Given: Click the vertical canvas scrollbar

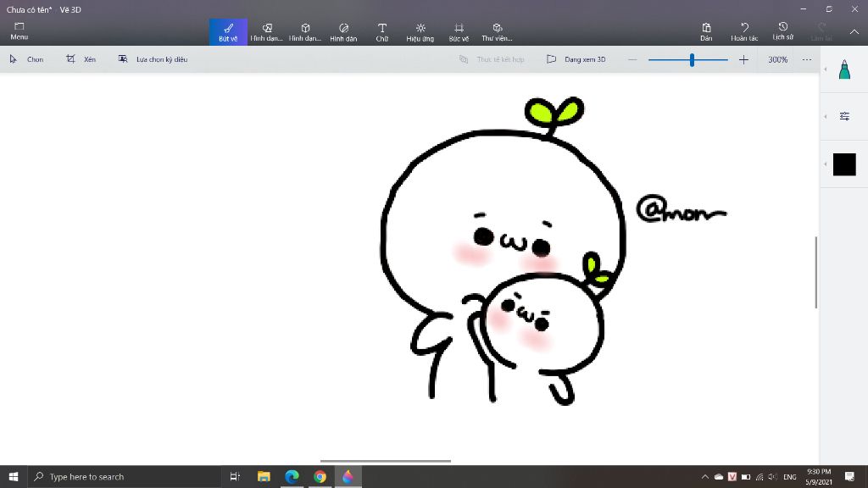Looking at the screenshot, I should click(816, 272).
